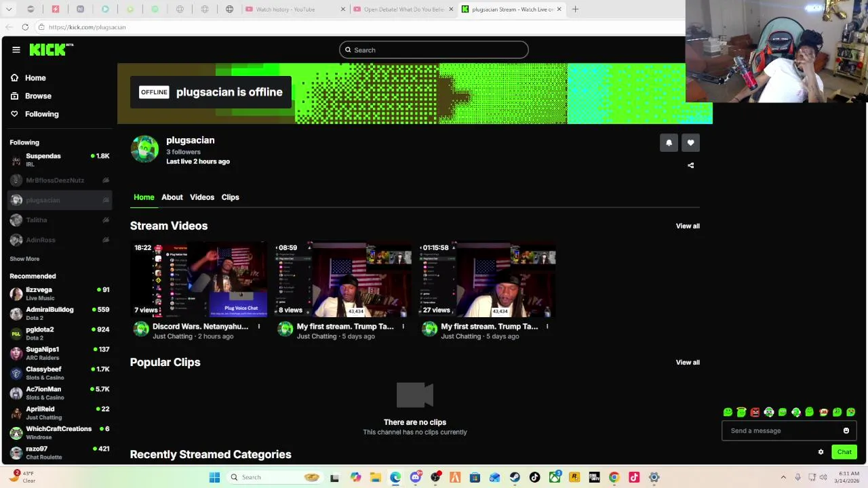Open options for Discord Wars video
This screenshot has width=868, height=488.
point(258,327)
